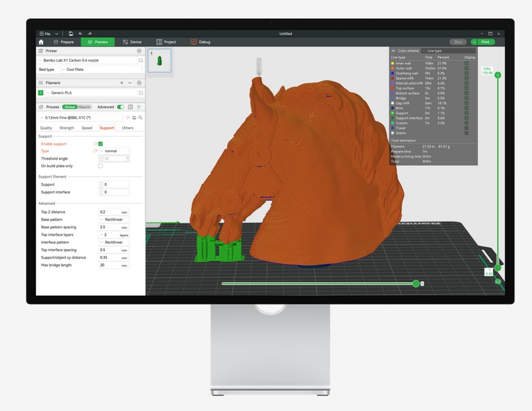
Task: Toggle the Advanced mode switch
Action: click(121, 107)
